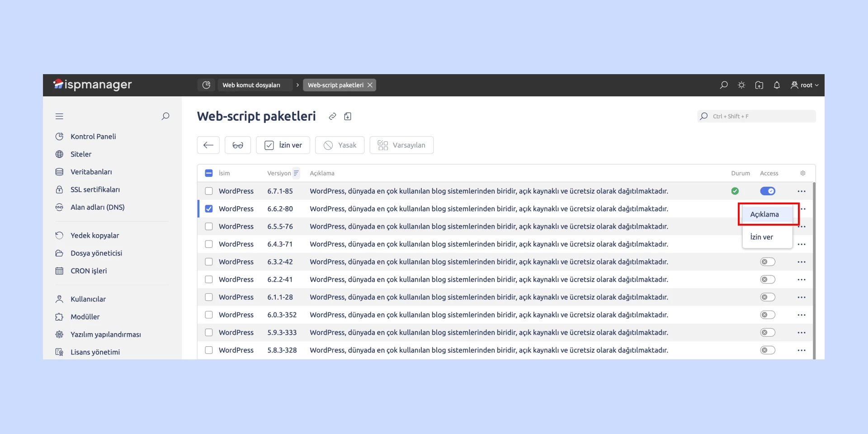
Task: Click the bookmark page icon next to title
Action: (348, 116)
